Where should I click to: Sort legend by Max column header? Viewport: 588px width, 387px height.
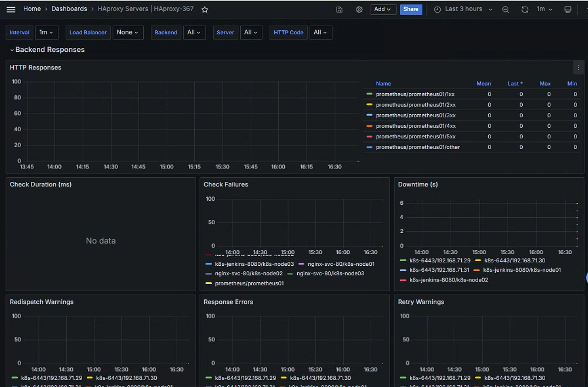[545, 84]
